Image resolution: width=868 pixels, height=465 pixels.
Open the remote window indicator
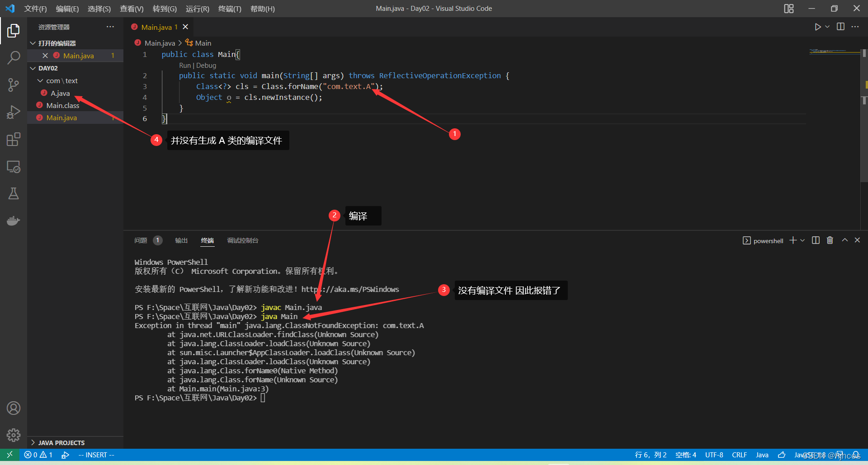tap(9, 455)
